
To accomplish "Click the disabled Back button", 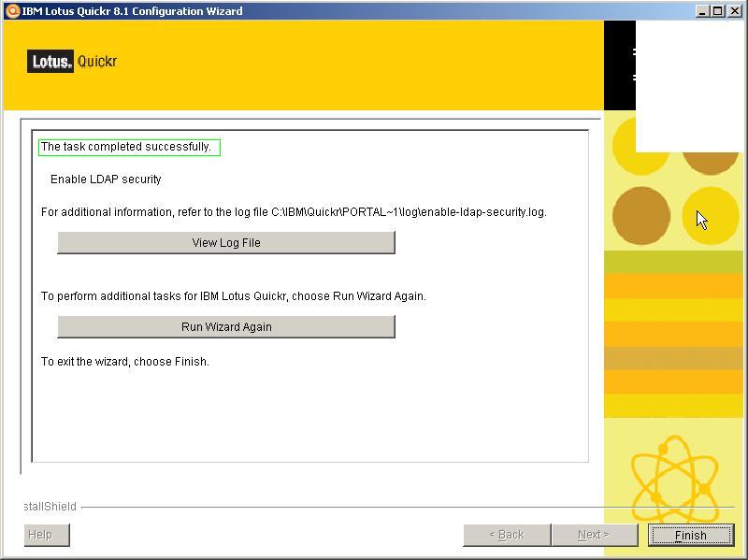I will tap(507, 535).
